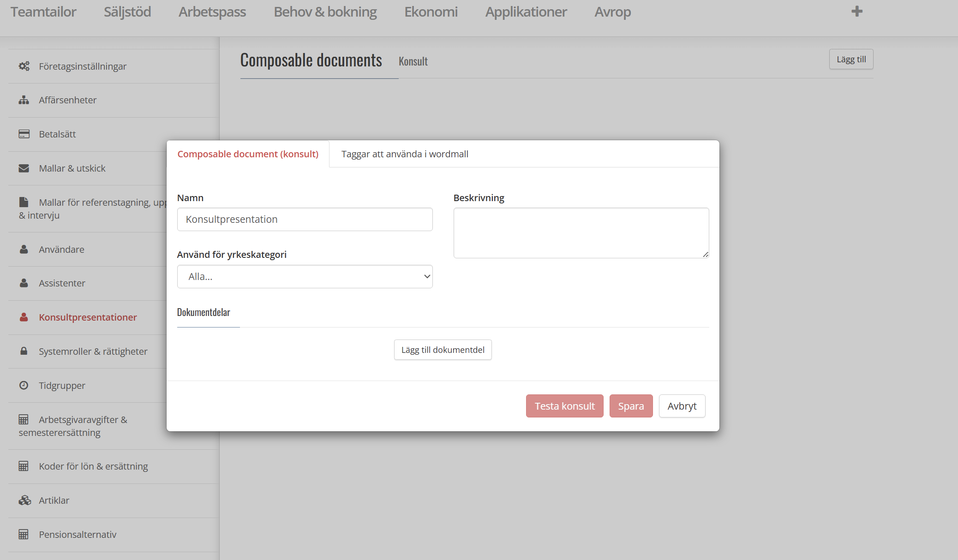Viewport: 958px width, 560px height.
Task: Click the Koder för lön calculator icon
Action: coord(24,466)
